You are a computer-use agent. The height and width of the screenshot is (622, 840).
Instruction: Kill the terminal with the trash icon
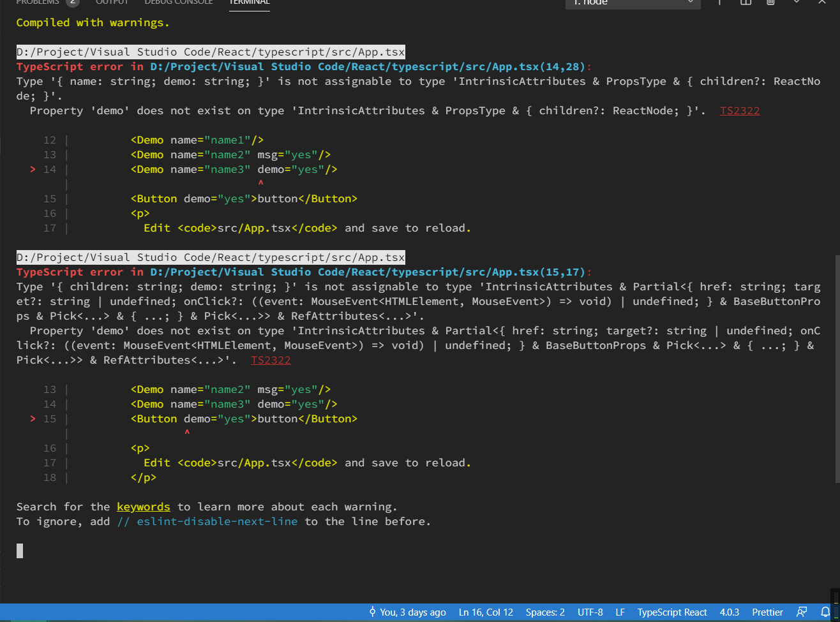[771, 3]
